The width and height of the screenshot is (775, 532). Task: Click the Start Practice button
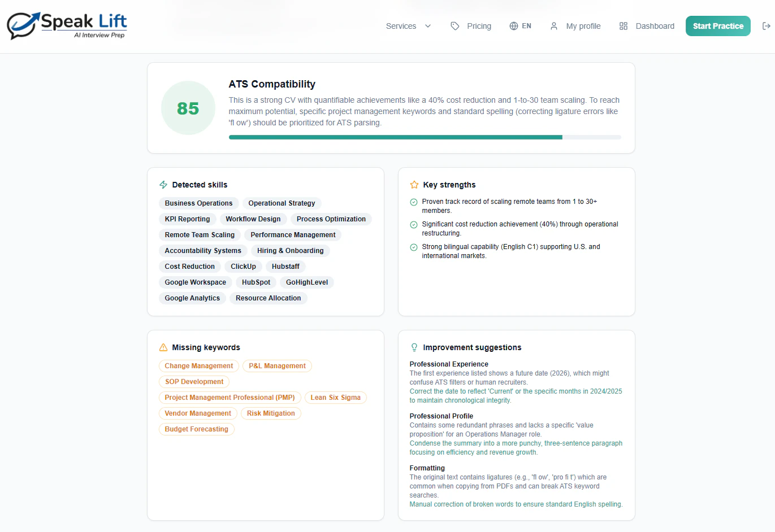pos(718,26)
